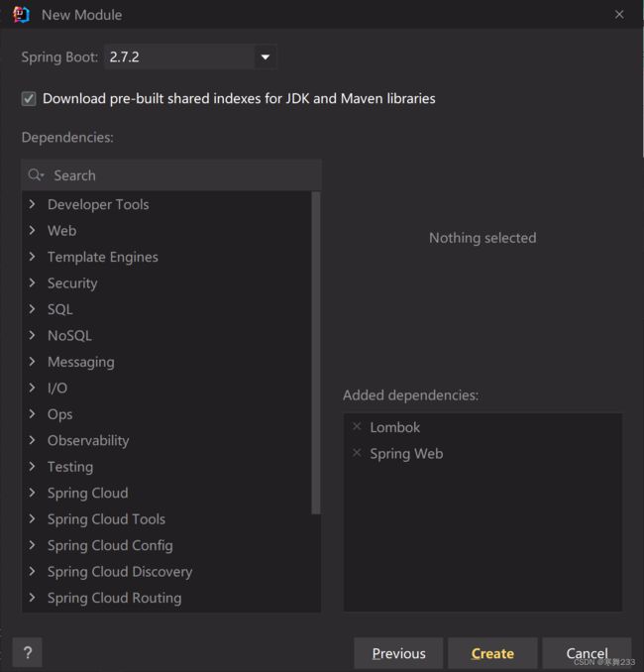Expand the Testing category chevron
This screenshot has width=644, height=672.
[x=32, y=466]
